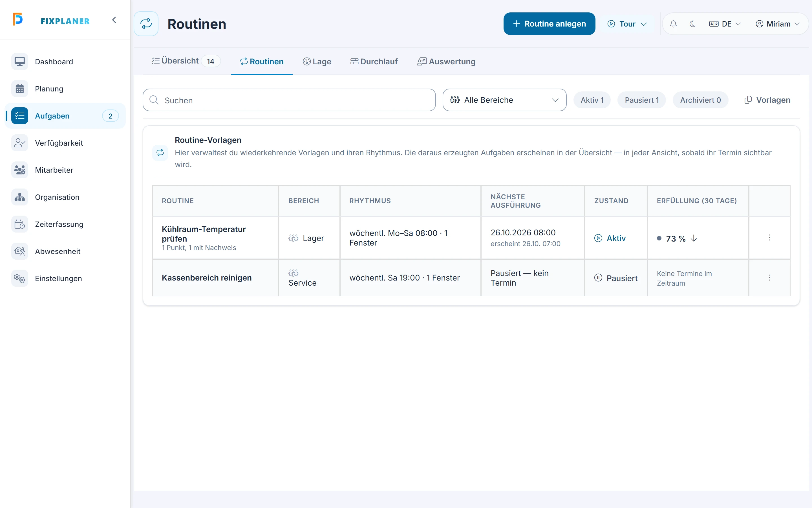Open the Alle Bereiche dropdown
Screen dimensions: 812x508
tap(504, 100)
